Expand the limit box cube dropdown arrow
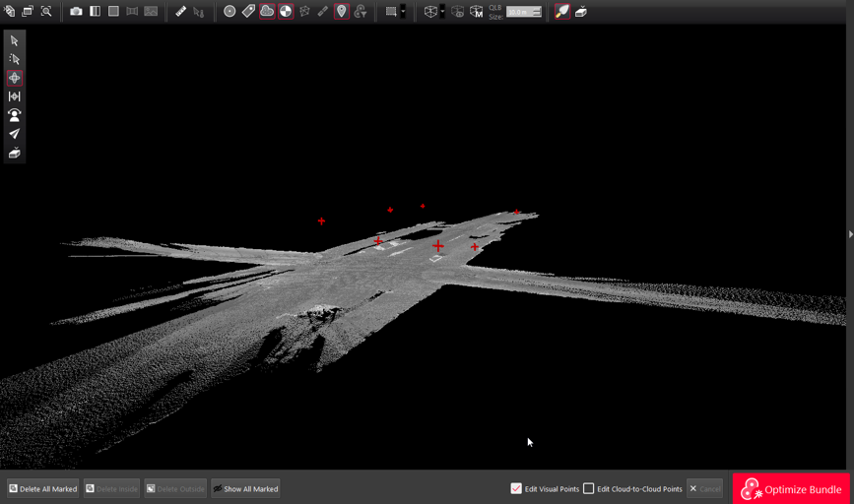854x504 pixels. [x=442, y=12]
